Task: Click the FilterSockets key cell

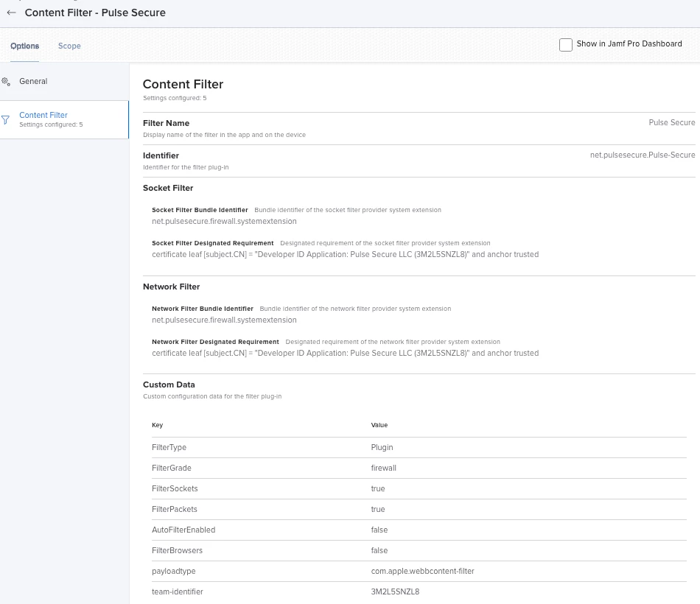Action: pos(175,488)
